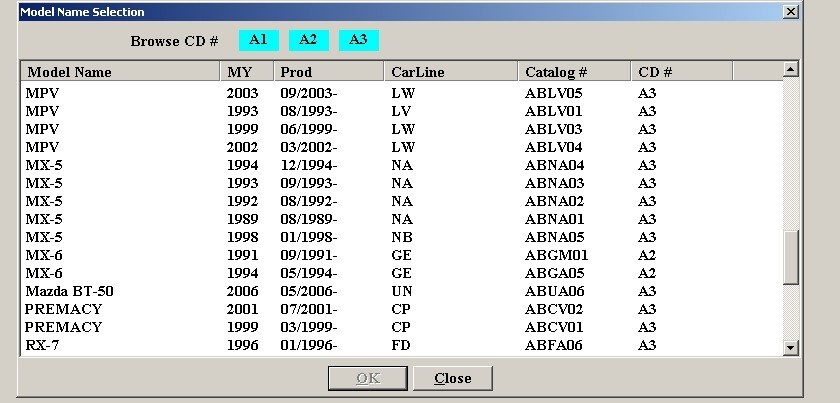Viewport: 840px width, 403px height.
Task: Select the MPV row with catalog ABLV04
Action: coord(402,147)
